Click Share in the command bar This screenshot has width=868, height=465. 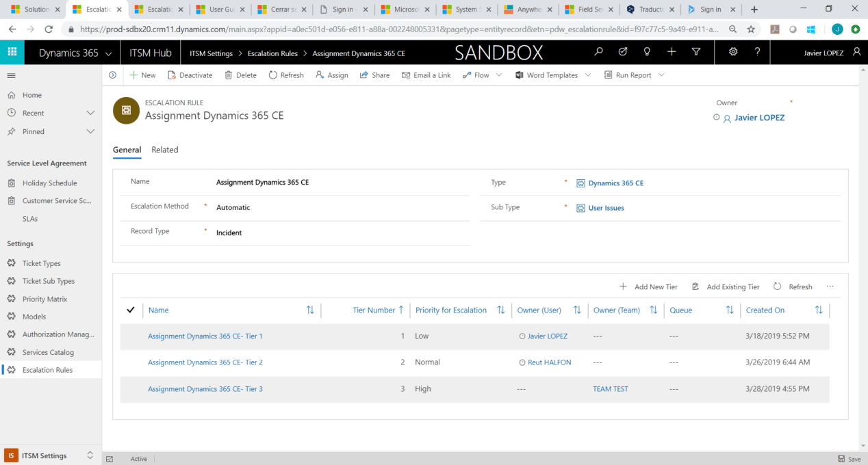[375, 75]
